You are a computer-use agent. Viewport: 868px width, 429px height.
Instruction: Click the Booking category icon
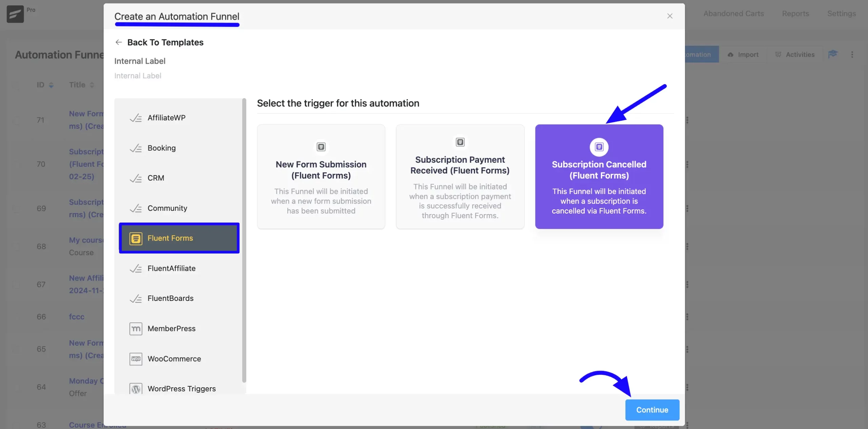[136, 148]
